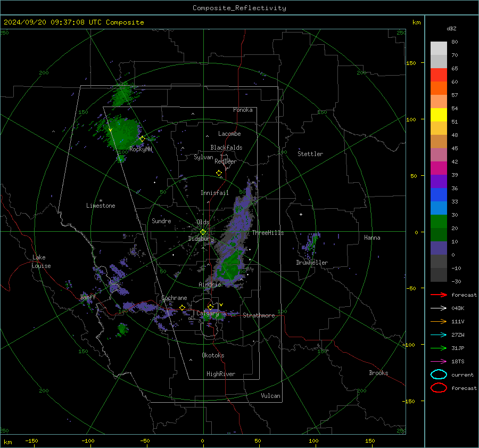Viewport: 479px width, 448px height.
Task: Click the Blackfalds label
Action: tap(226, 148)
